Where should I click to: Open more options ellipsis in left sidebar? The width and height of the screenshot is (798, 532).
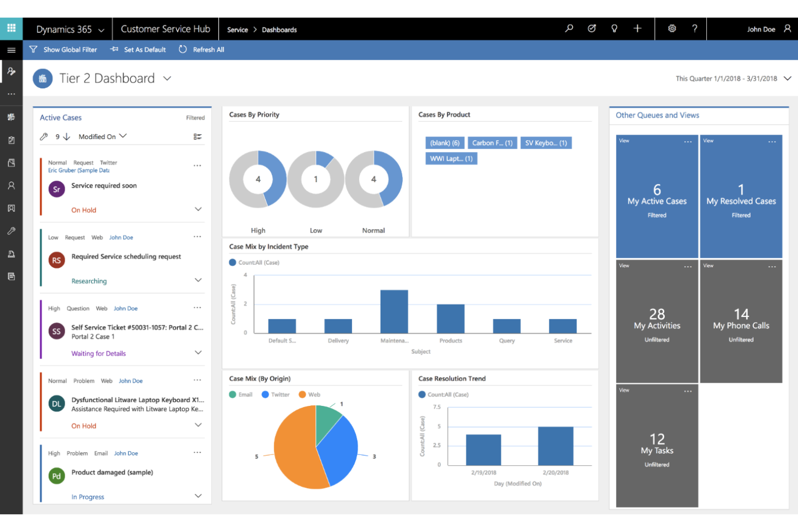point(11,94)
